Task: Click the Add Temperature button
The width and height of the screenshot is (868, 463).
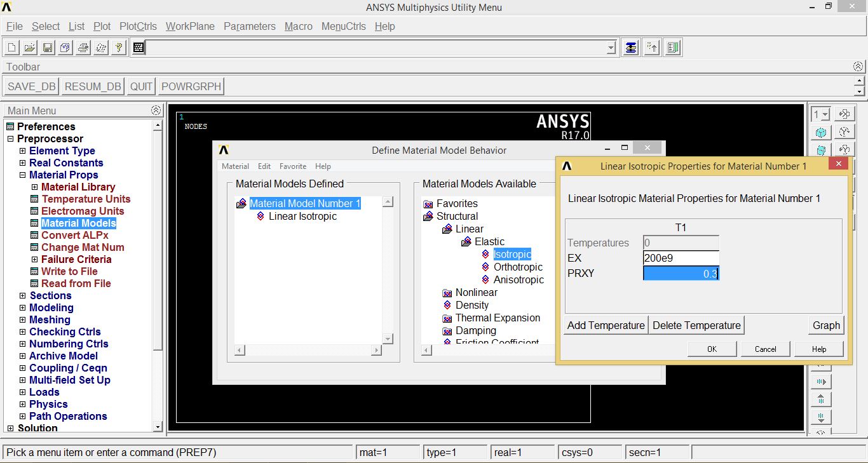Action: (605, 325)
